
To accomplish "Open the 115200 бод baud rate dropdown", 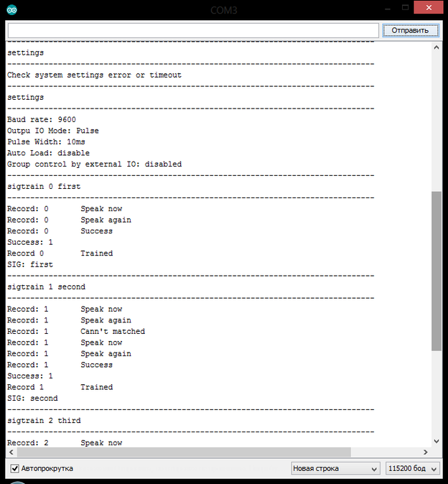I will pos(413,469).
